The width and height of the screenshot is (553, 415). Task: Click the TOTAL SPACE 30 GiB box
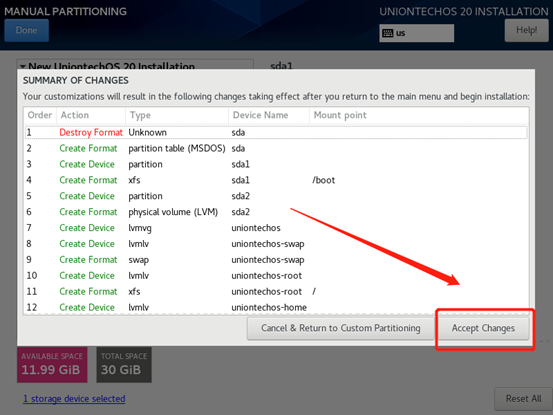(124, 365)
